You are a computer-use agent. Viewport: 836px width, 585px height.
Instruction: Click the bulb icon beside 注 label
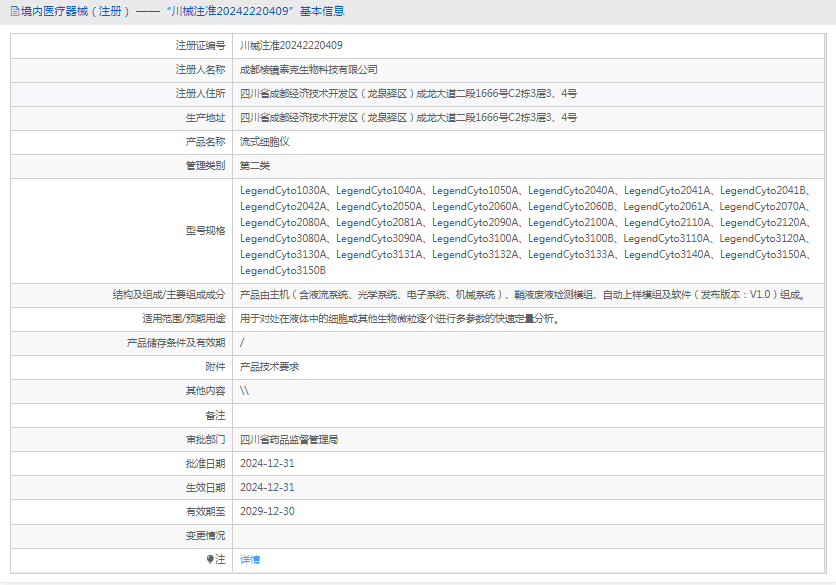tap(210, 559)
